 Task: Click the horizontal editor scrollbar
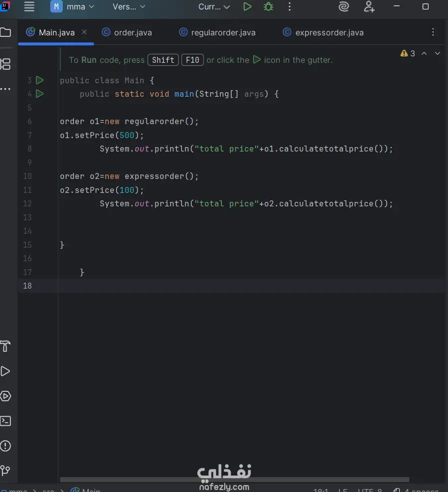234,480
